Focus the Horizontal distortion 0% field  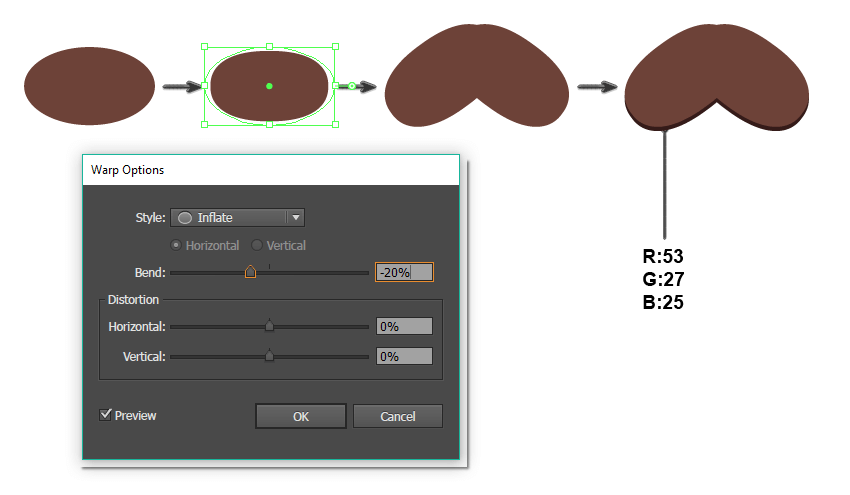point(404,326)
